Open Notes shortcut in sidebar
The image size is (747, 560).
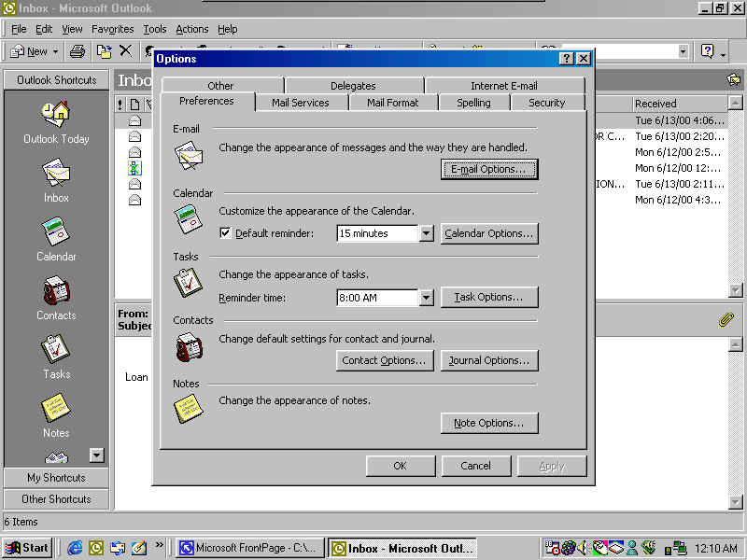tap(56, 409)
